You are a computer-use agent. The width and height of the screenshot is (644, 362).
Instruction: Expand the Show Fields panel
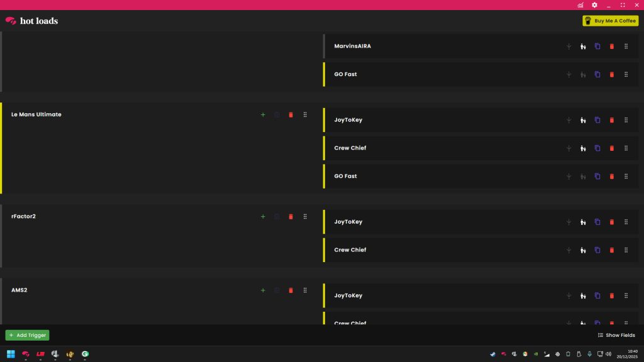616,336
